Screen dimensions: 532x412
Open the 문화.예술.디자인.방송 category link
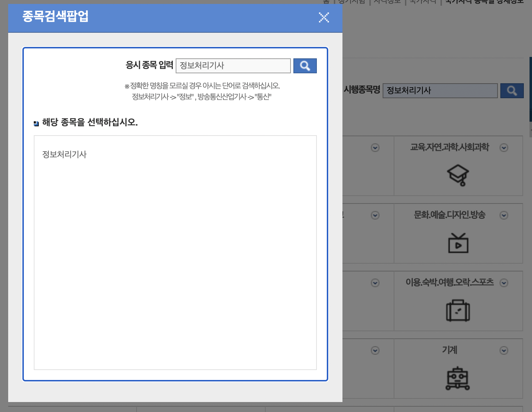pos(449,215)
